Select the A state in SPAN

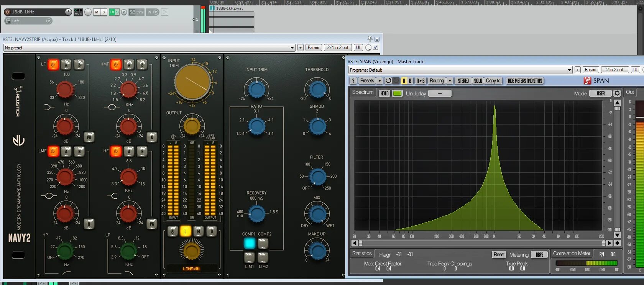(404, 81)
